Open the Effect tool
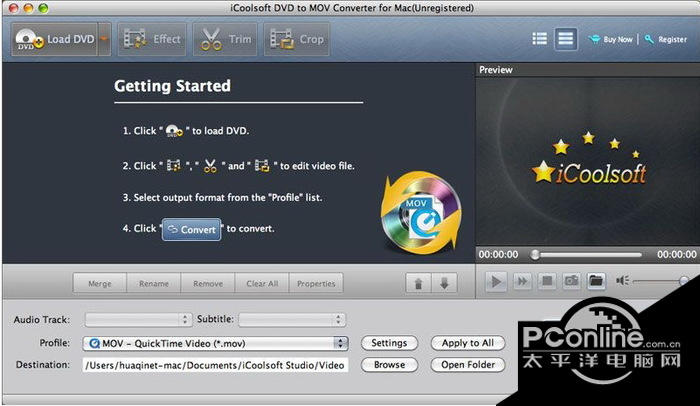Viewport: 700px width, 406px height. coord(152,39)
